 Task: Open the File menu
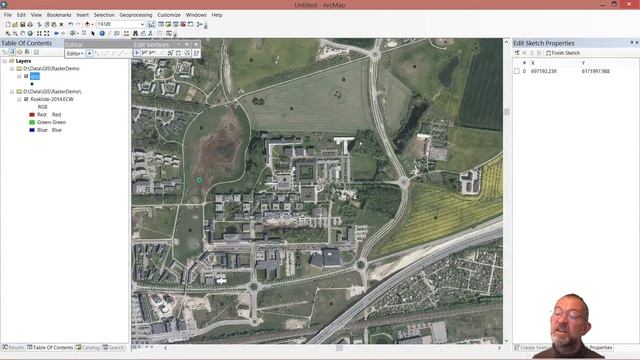(8, 15)
